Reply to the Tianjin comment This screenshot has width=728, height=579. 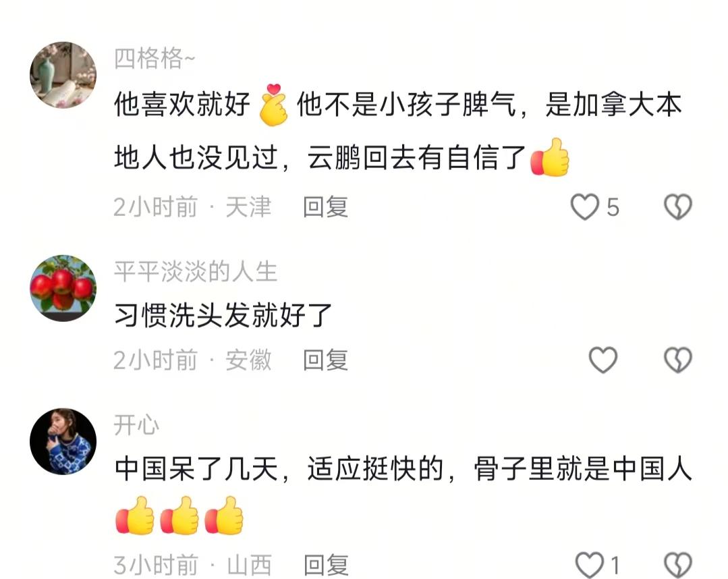pos(325,207)
